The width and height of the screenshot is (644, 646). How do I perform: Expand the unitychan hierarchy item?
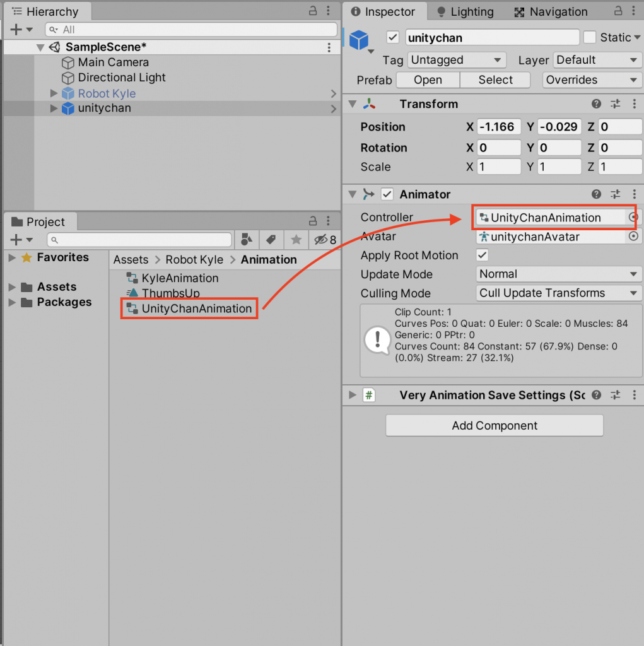54,109
